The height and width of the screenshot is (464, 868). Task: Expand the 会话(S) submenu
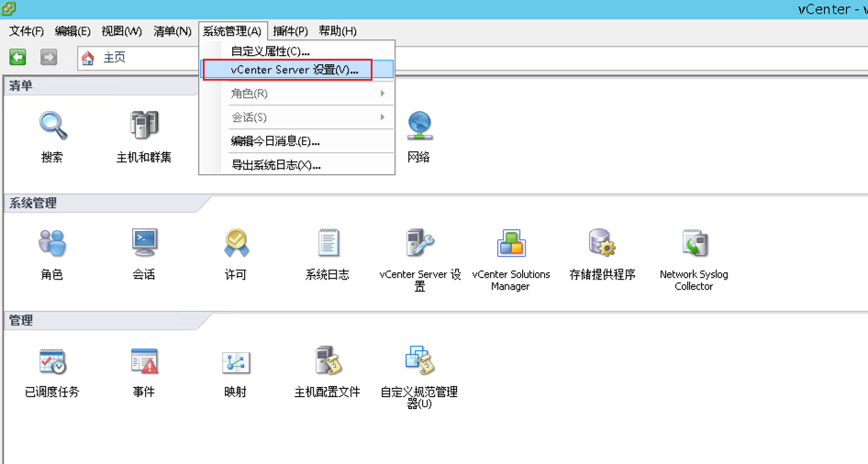point(297,117)
